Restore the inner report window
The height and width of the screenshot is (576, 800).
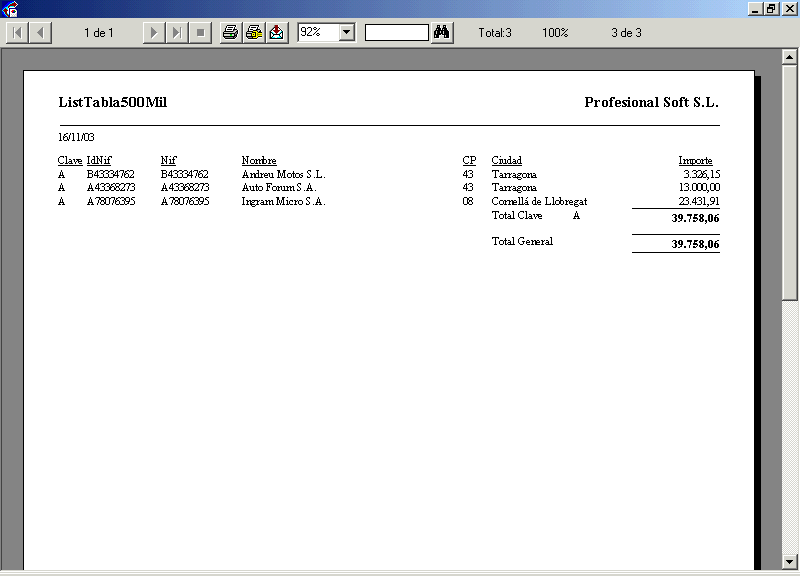click(771, 9)
